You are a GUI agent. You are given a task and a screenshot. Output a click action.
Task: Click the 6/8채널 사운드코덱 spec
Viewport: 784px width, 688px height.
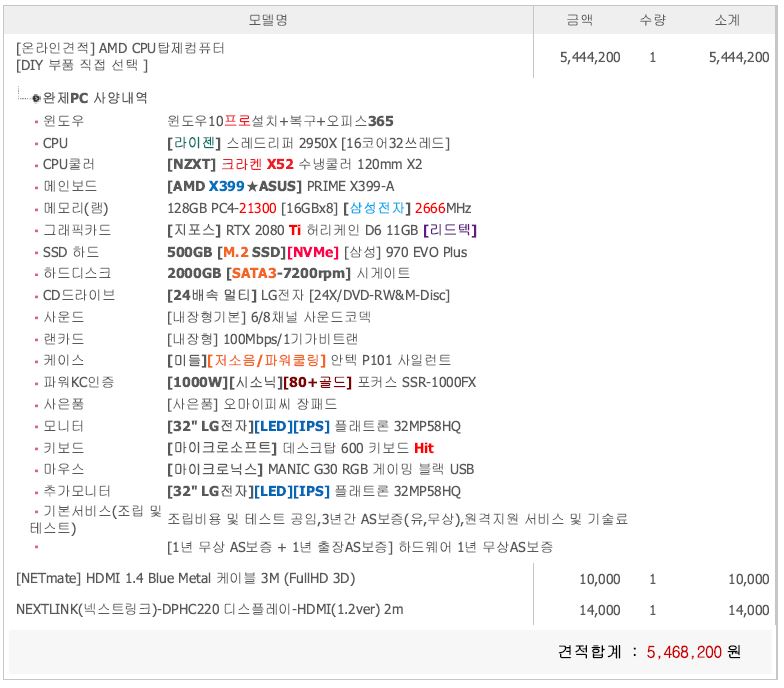tap(269, 317)
